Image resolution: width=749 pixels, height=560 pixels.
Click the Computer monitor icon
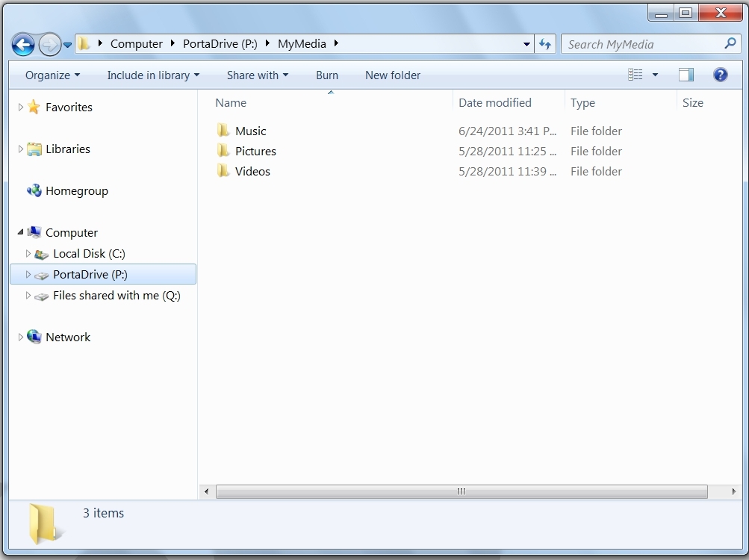coord(34,232)
